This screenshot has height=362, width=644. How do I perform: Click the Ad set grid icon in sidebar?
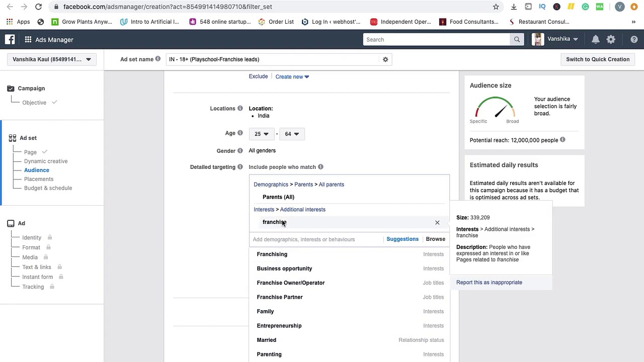(x=12, y=138)
